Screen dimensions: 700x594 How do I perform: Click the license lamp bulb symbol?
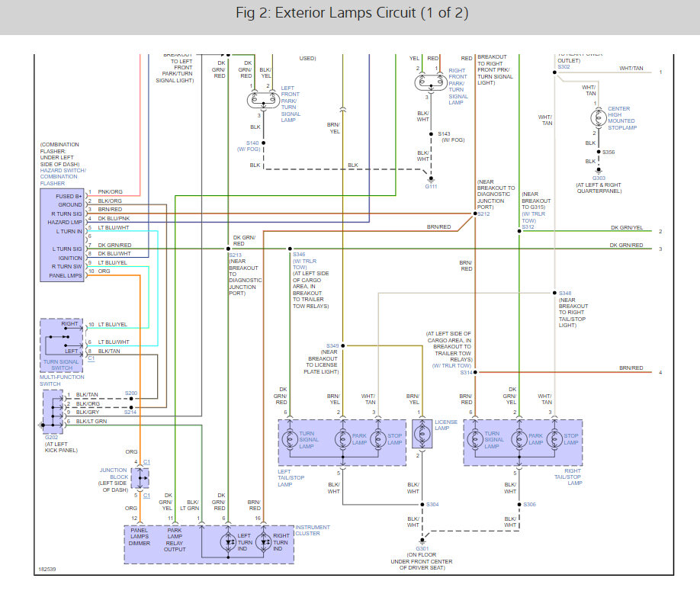coord(422,434)
